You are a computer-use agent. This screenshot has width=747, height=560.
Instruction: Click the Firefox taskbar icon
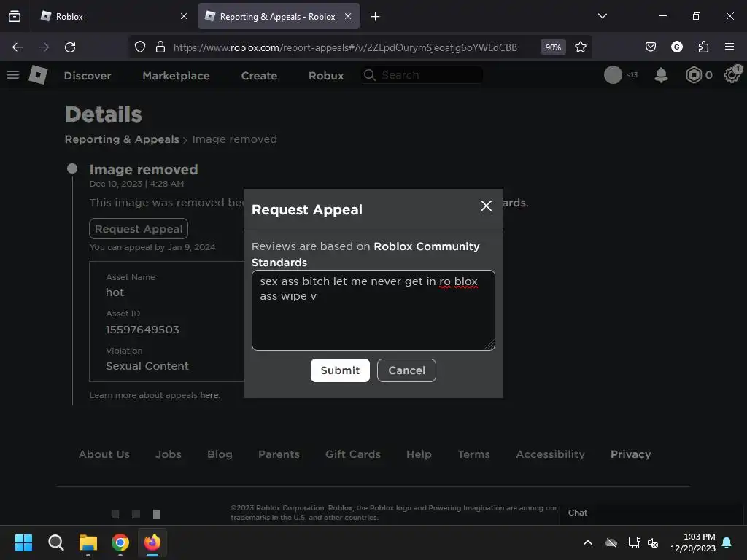[152, 542]
